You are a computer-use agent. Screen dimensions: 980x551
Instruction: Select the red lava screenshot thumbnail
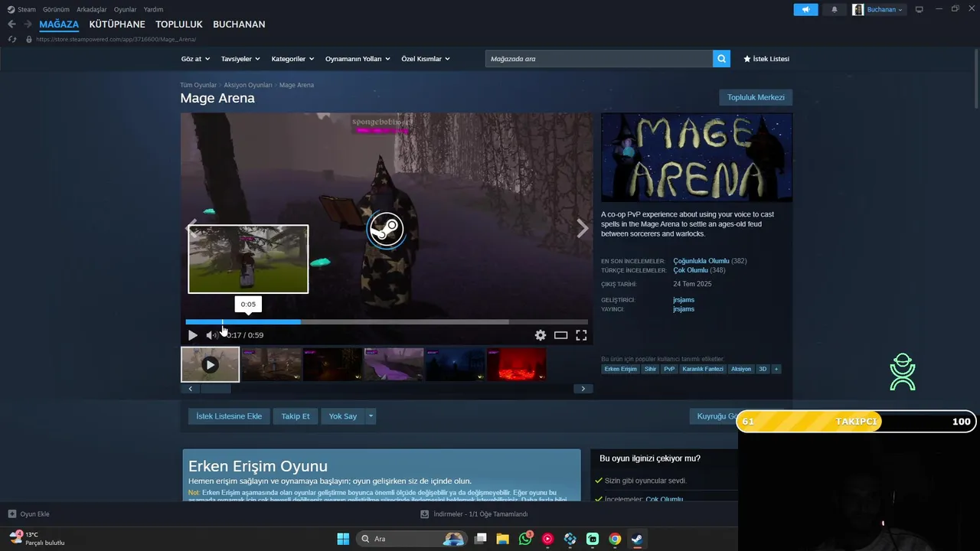point(517,364)
